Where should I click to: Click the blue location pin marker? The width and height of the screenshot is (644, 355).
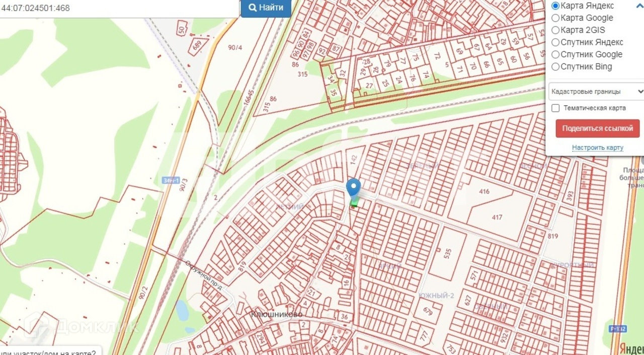tap(354, 188)
